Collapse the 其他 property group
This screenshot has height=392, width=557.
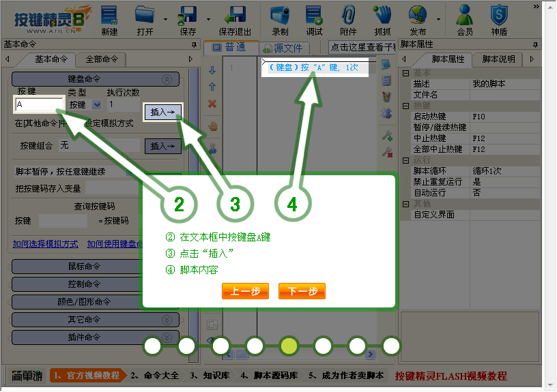coord(405,204)
